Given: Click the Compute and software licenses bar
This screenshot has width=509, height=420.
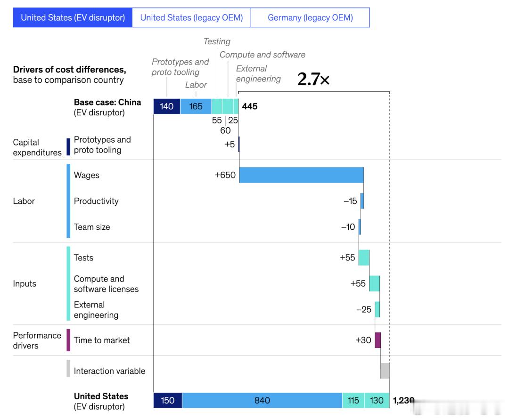Looking at the screenshot, I should pos(375,283).
